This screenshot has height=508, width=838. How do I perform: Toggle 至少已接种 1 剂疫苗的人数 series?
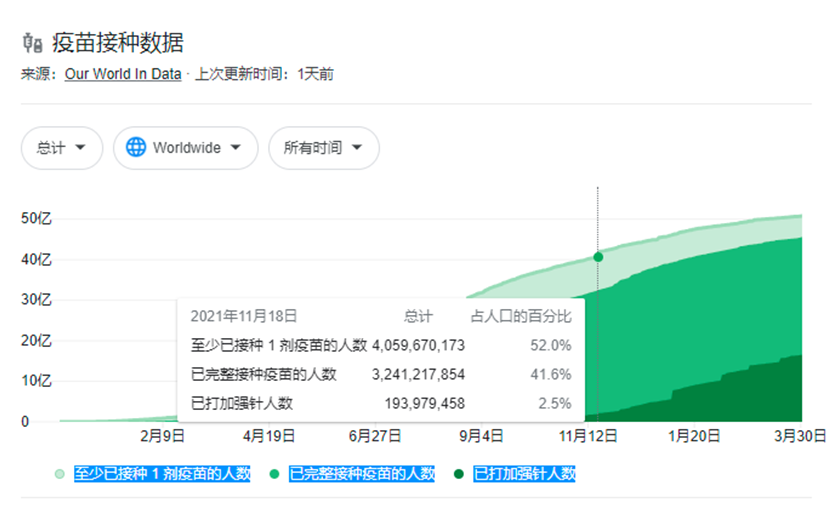coord(161,474)
